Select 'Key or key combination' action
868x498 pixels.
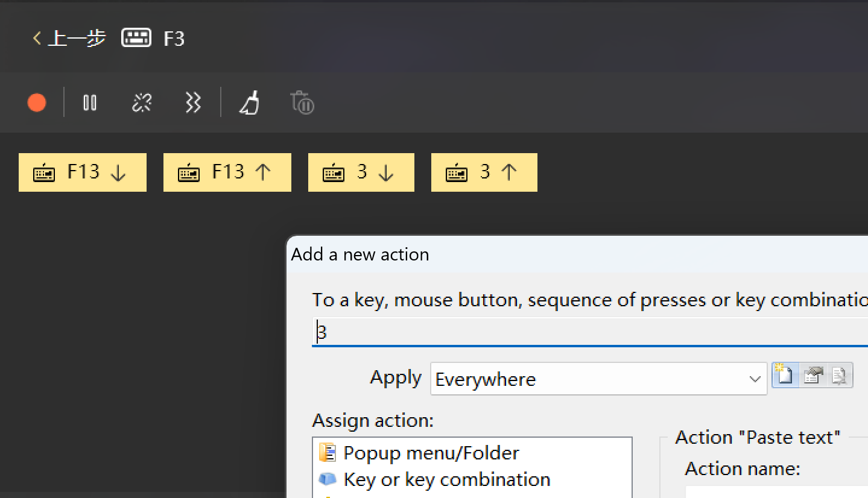[x=446, y=479]
